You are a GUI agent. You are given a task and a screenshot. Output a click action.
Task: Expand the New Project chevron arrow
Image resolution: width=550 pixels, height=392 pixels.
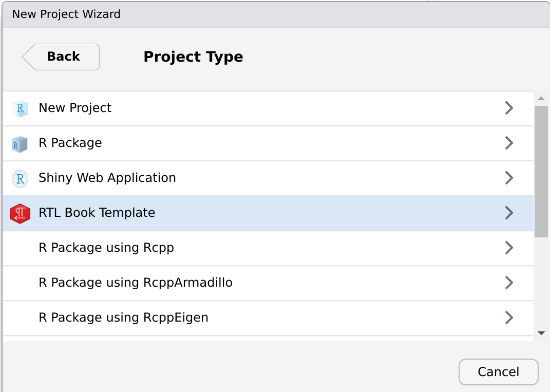(x=509, y=108)
